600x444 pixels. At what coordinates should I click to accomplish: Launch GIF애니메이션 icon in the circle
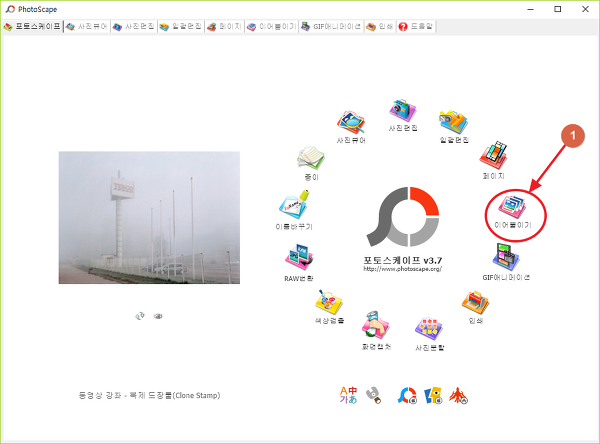click(506, 257)
